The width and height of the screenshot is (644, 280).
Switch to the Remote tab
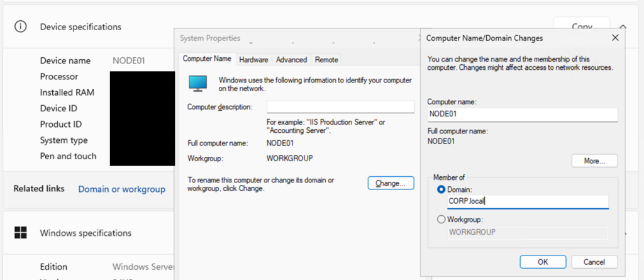click(326, 60)
